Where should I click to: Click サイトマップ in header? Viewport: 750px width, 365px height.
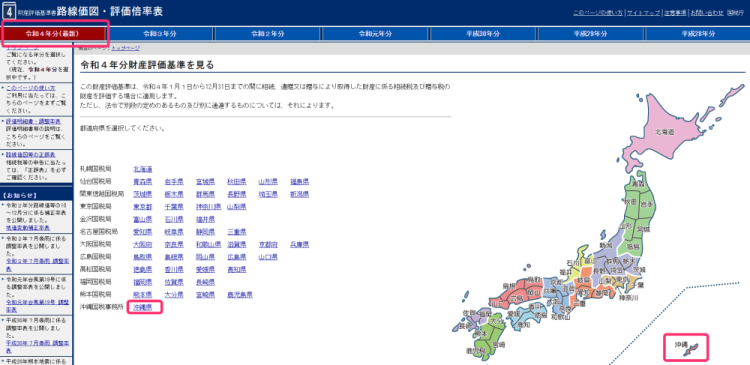pyautogui.click(x=643, y=12)
